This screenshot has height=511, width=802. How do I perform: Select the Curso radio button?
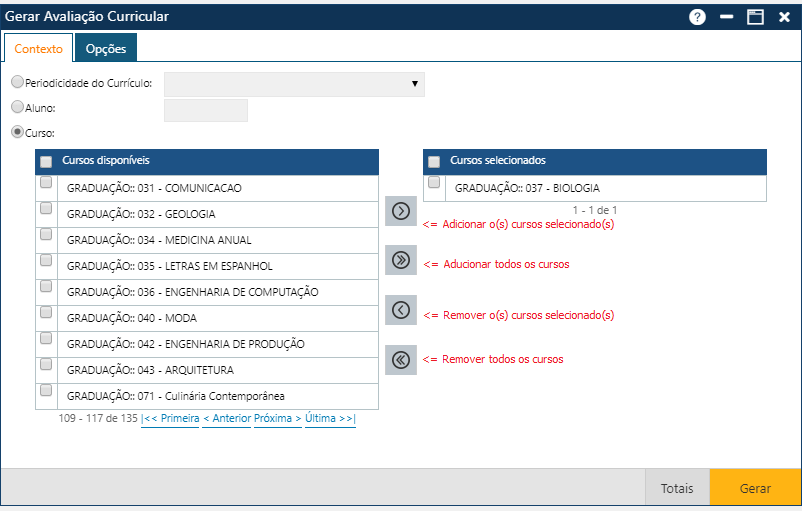pos(17,132)
